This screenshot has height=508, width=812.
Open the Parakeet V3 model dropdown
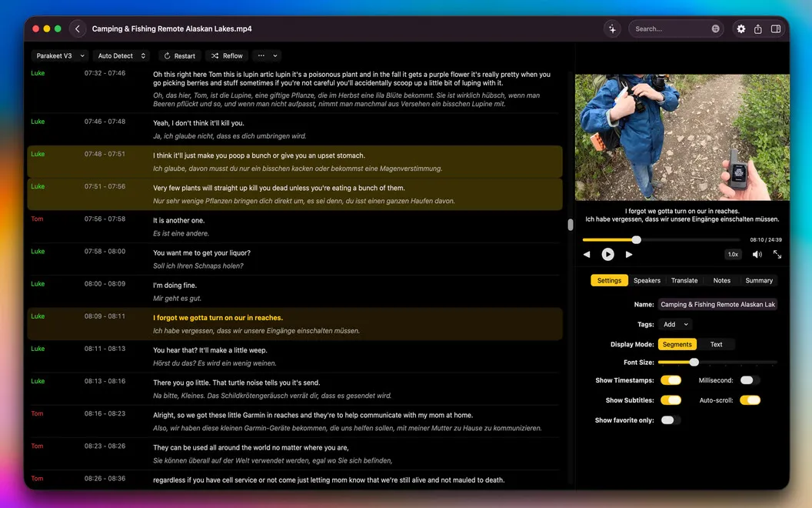(59, 56)
